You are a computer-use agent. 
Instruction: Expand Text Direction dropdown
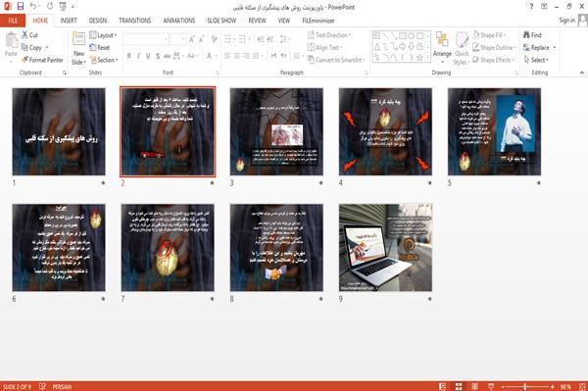click(329, 35)
